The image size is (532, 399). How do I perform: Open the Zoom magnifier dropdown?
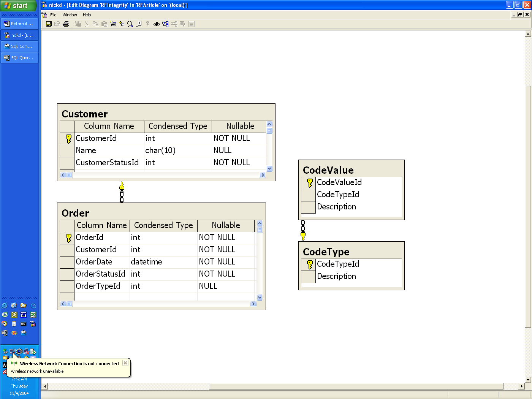click(130, 24)
